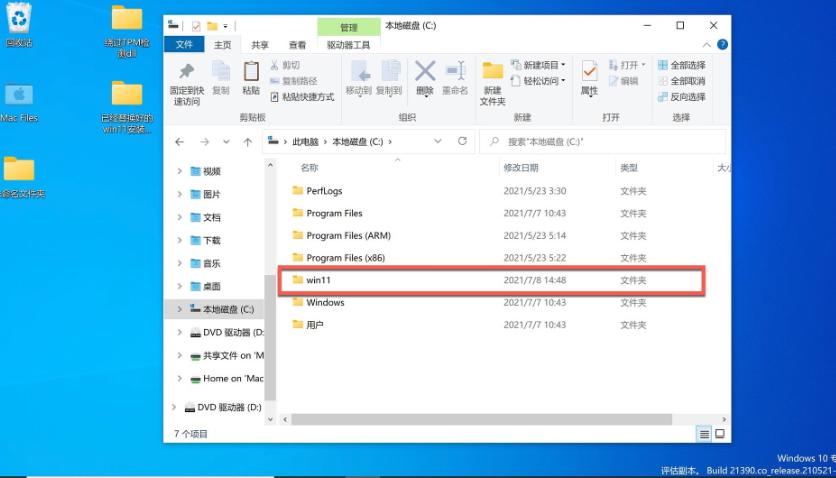Click 此电脑 in the address breadcrumb

click(x=305, y=142)
